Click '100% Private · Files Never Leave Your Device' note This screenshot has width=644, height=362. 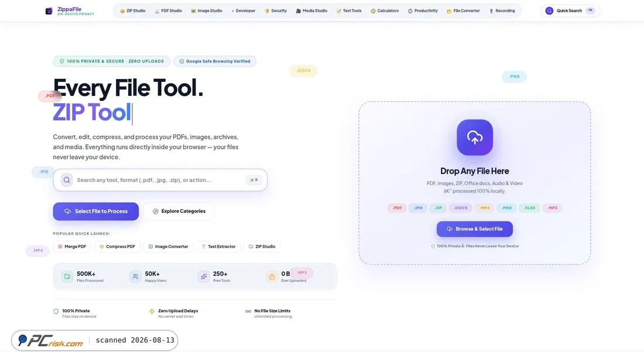[474, 246]
